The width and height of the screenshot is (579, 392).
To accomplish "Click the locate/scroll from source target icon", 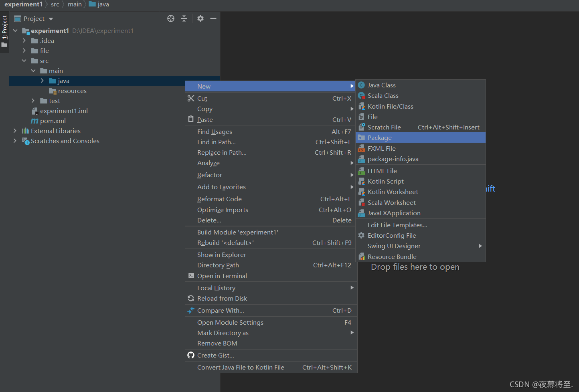I will coord(171,18).
